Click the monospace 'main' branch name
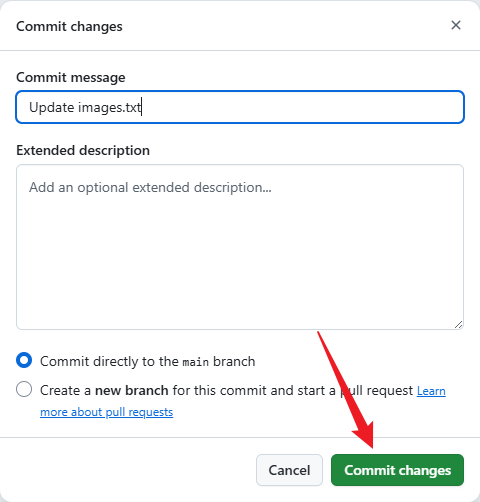The width and height of the screenshot is (480, 502). (196, 362)
